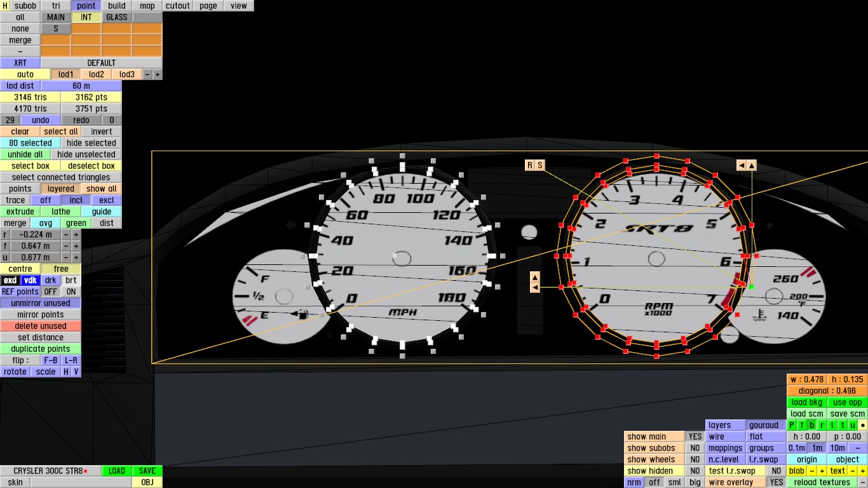The image size is (868, 488).
Task: Click the minus button beside 10m
Action: (x=858, y=448)
